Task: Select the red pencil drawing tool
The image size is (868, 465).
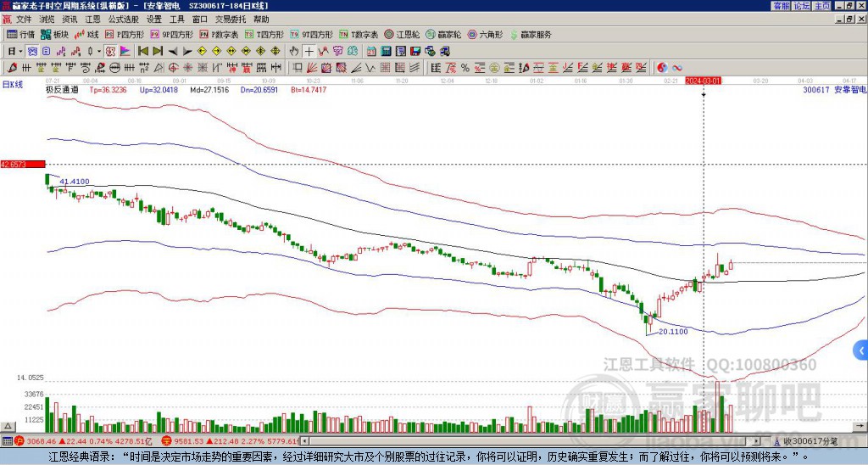Action: (x=12, y=68)
